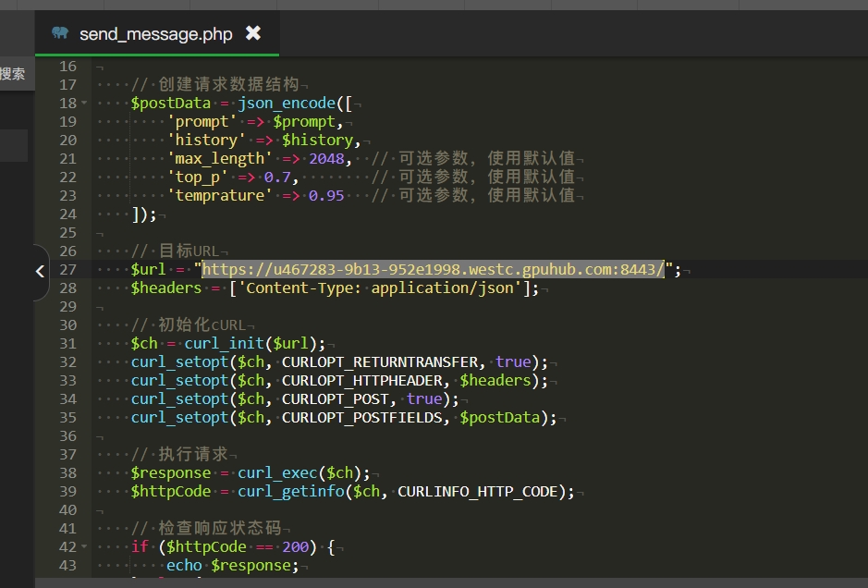Click the temprature value 0.95
Viewport: 868px width, 588px height.
[x=326, y=195]
